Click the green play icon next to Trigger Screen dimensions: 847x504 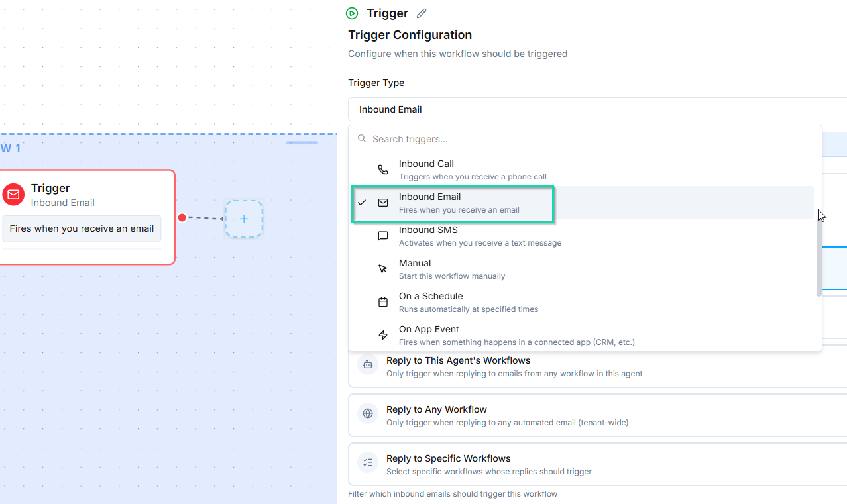tap(352, 13)
